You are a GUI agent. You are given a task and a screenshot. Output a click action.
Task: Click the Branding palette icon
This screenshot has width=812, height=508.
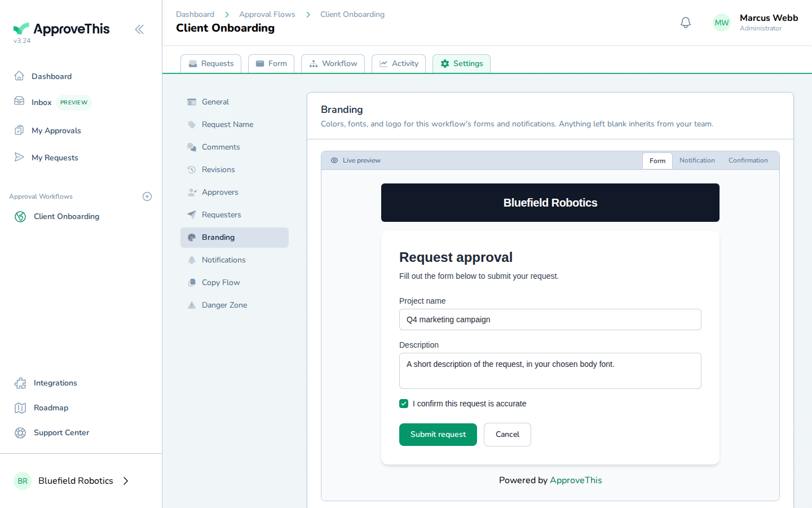192,238
